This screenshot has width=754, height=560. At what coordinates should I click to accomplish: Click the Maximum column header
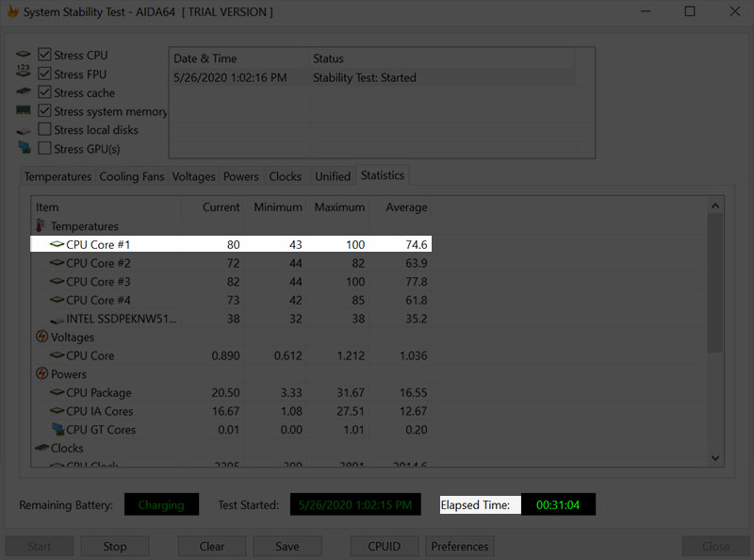point(337,207)
